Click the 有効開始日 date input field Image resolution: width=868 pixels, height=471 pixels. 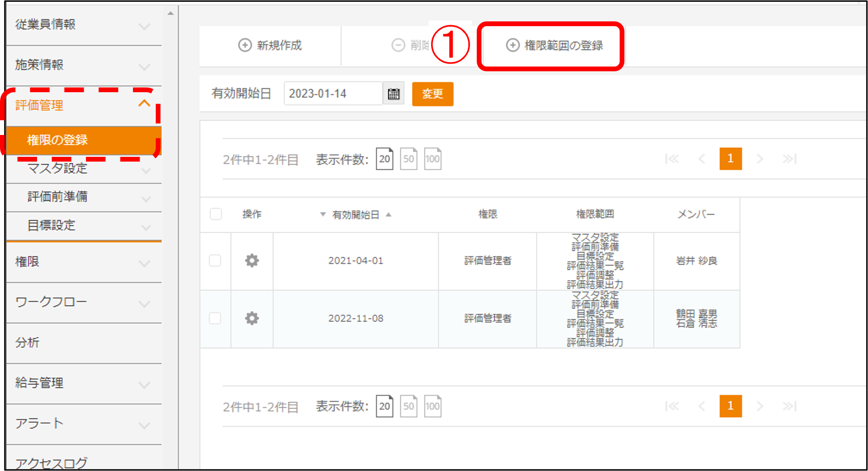pyautogui.click(x=332, y=94)
